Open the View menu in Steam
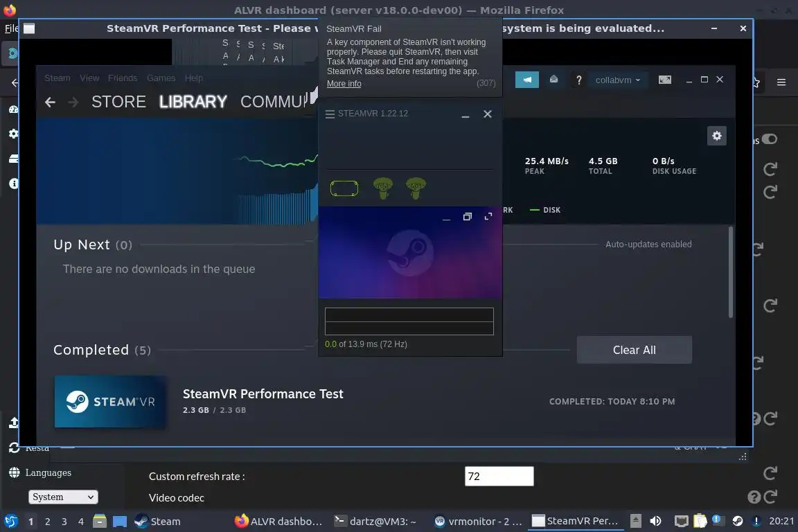Screen dimensions: 798x532 [x=89, y=78]
